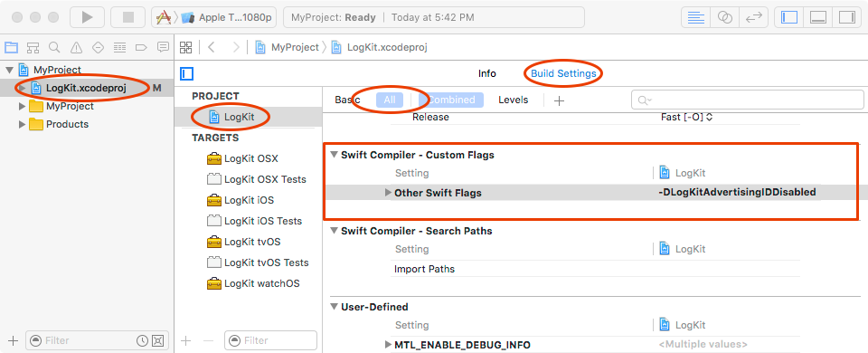Collapse Swift Compiler - Search Paths section

[x=334, y=231]
